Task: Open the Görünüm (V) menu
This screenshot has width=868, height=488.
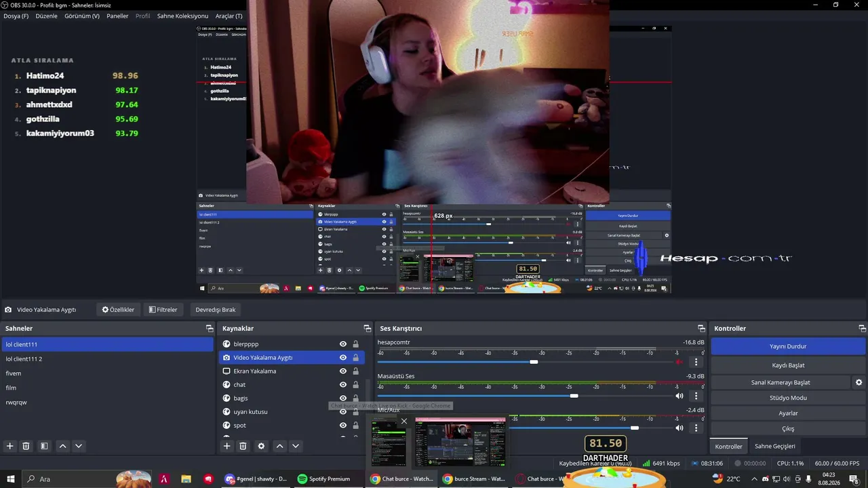Action: tap(82, 16)
